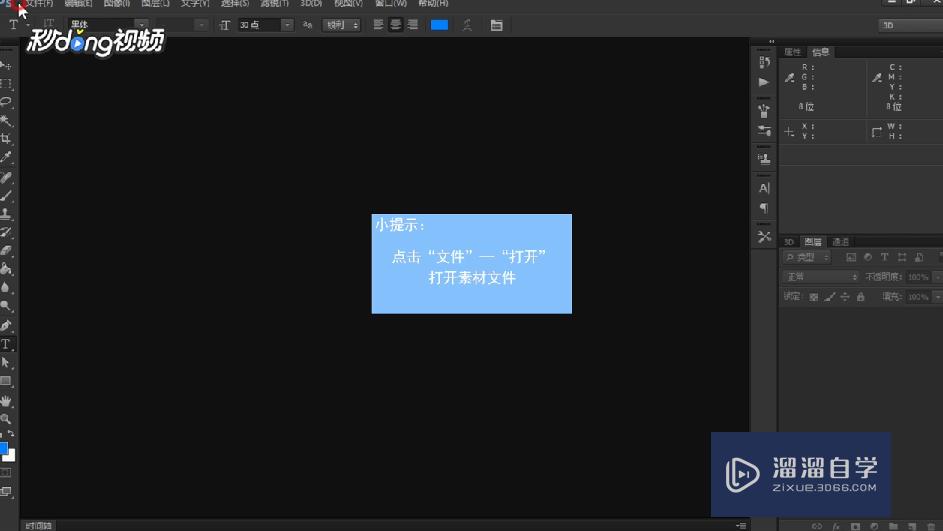Change the screen mode
This screenshot has height=531, width=943.
(5, 492)
